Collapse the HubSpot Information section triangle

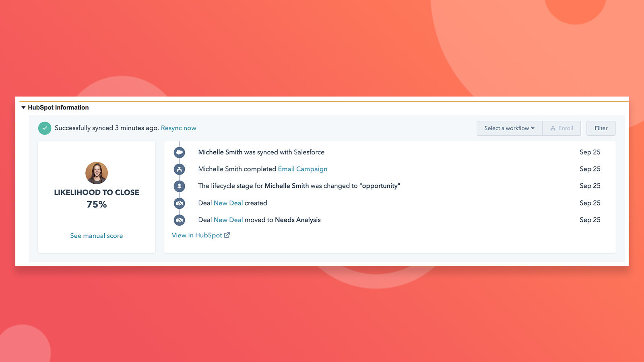point(23,107)
